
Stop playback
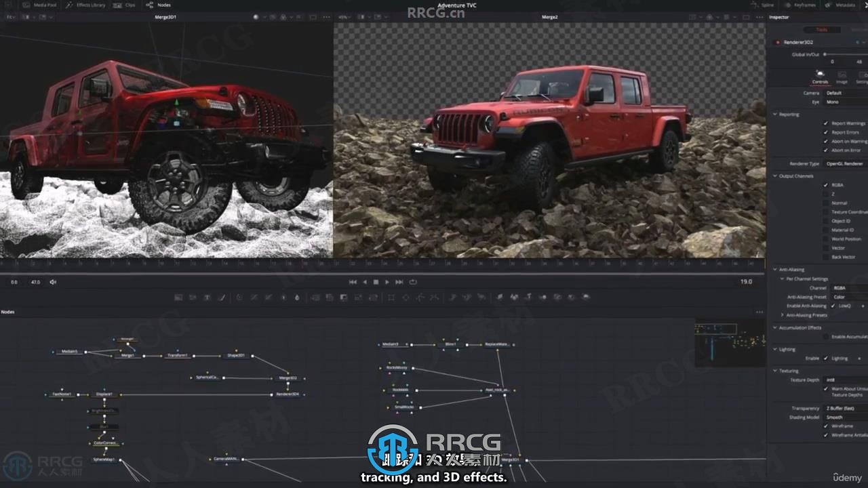376,282
